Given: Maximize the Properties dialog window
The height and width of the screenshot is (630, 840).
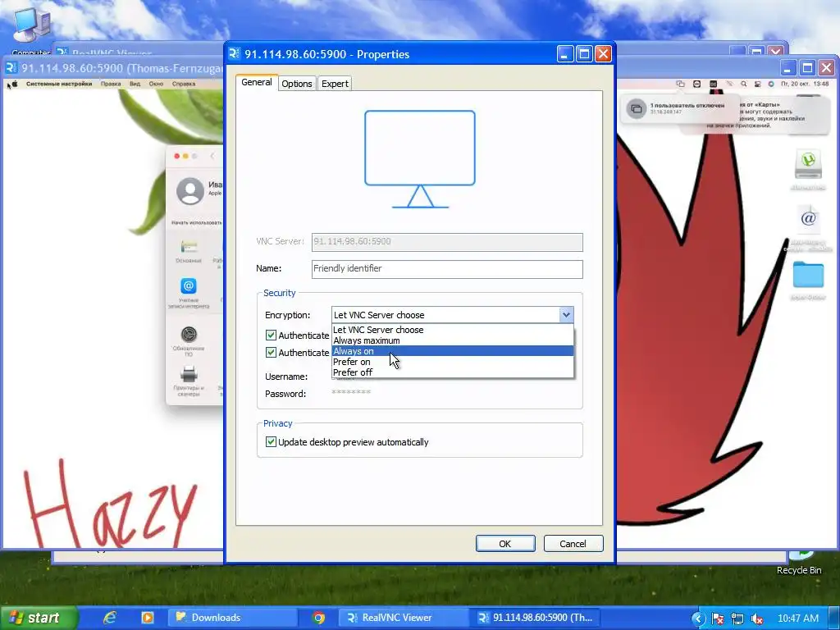Looking at the screenshot, I should click(584, 54).
